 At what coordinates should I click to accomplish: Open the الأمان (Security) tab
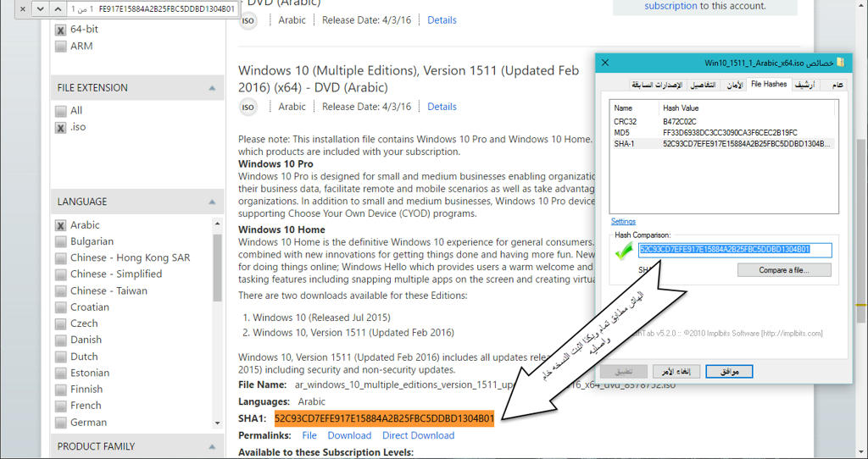(733, 86)
